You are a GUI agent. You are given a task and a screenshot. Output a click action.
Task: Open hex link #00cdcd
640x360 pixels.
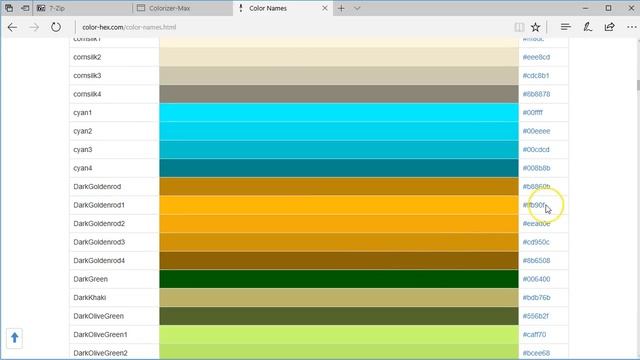[x=536, y=150]
